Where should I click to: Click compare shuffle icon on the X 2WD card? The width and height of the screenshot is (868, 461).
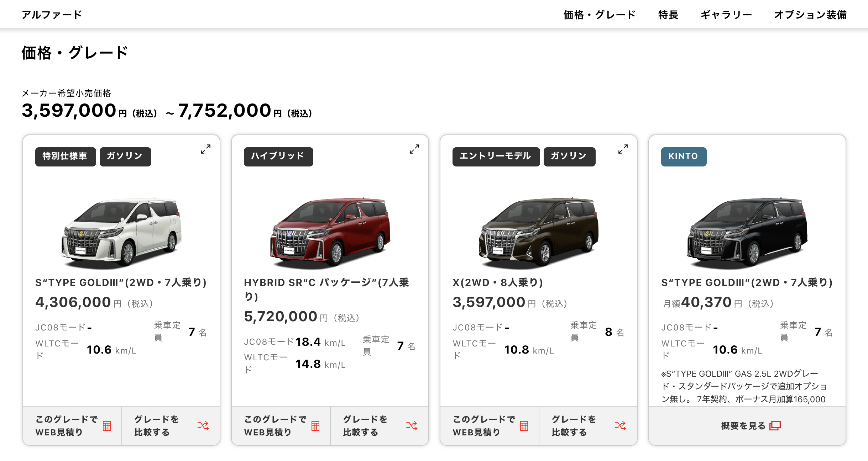(x=621, y=425)
